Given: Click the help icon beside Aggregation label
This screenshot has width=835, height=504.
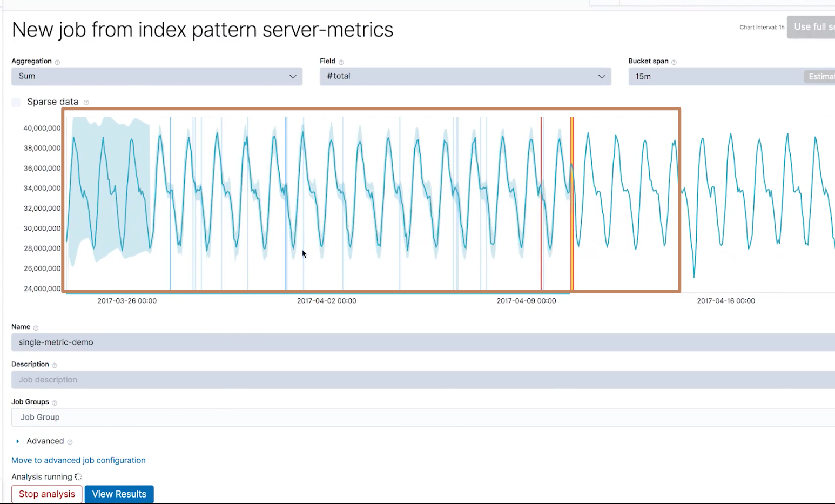Looking at the screenshot, I should (57, 62).
